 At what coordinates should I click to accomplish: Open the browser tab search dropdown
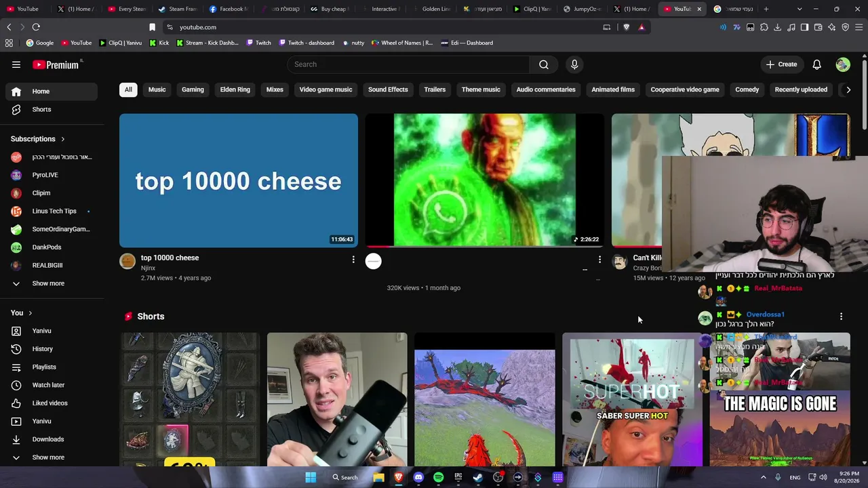tap(800, 9)
